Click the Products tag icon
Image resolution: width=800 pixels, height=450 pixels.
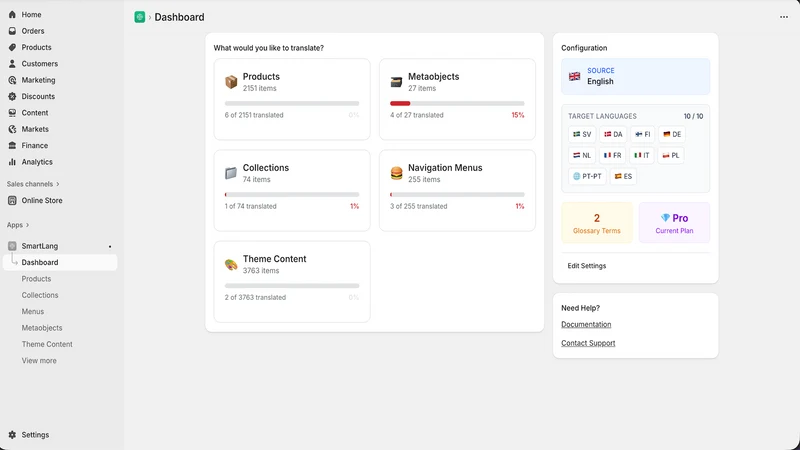click(x=12, y=47)
